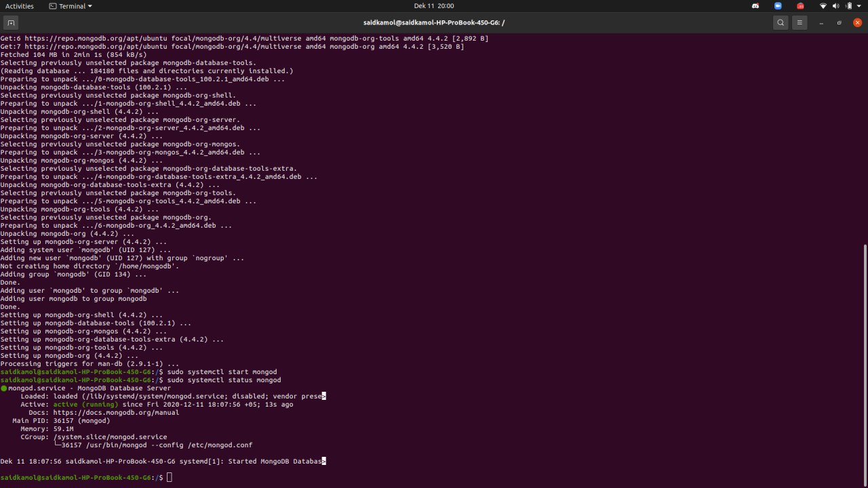Click the Zoom tray icon
Image resolution: width=868 pixels, height=488 pixels.
778,6
